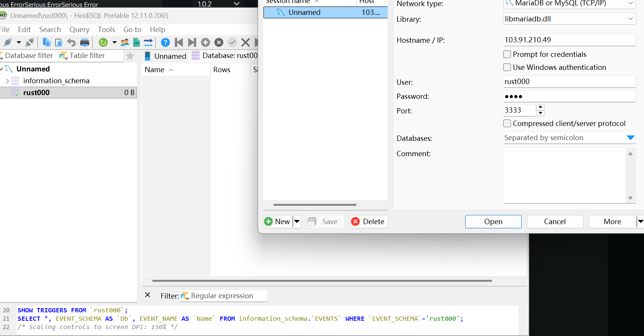
Task: Open the User manager icon
Action: (x=125, y=42)
